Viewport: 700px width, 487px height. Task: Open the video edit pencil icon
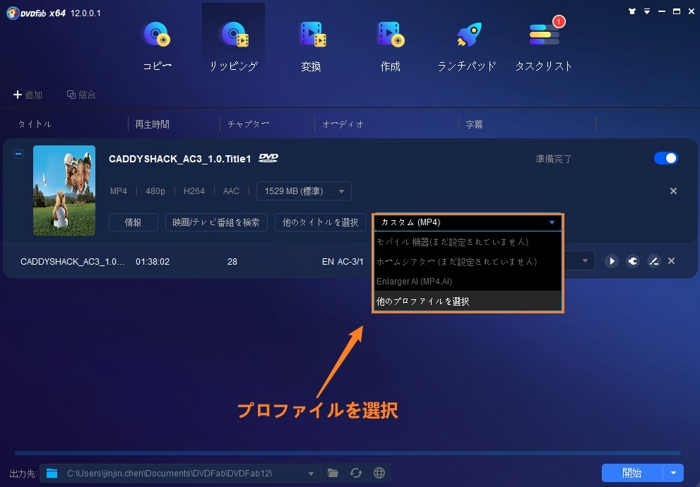click(x=653, y=261)
